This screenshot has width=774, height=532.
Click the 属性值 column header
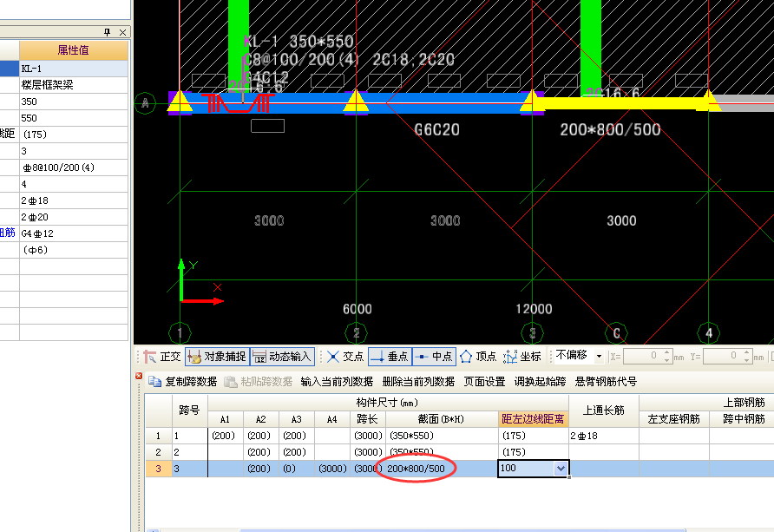click(74, 50)
